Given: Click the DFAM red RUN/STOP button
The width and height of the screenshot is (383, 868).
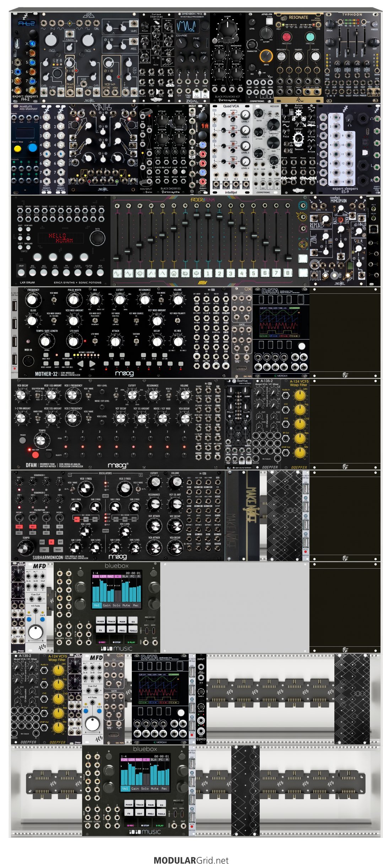Looking at the screenshot, I should pos(36,455).
